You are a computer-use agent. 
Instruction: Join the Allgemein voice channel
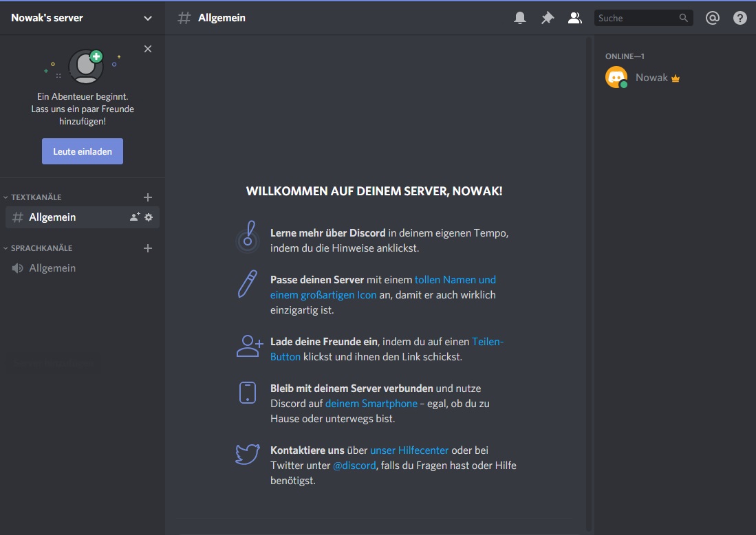82,268
